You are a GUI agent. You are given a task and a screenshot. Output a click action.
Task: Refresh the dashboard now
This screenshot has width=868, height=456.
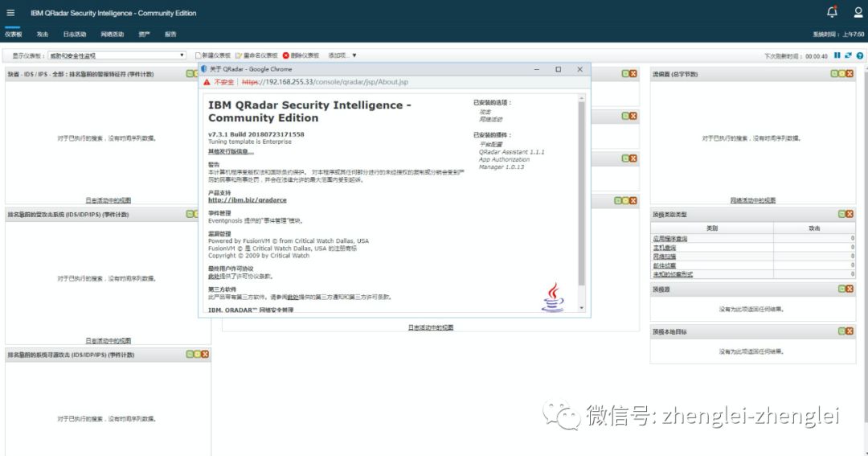(848, 55)
